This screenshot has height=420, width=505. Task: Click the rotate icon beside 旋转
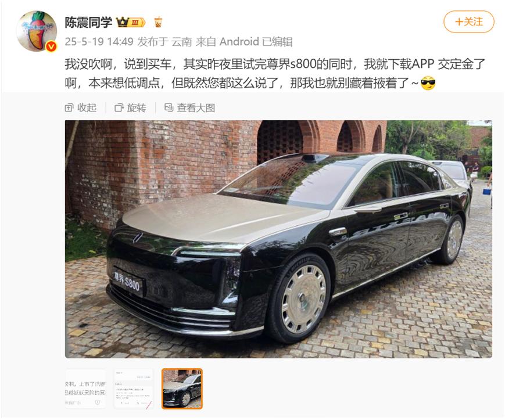(119, 108)
